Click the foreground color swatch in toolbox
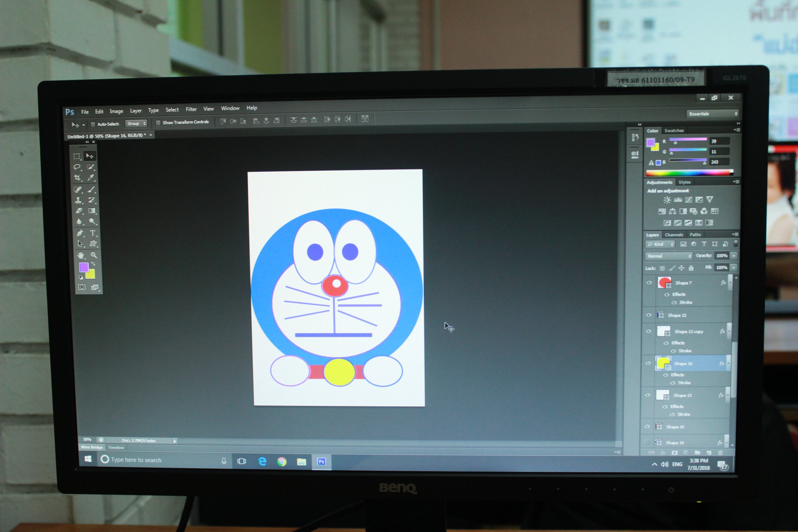 click(84, 267)
